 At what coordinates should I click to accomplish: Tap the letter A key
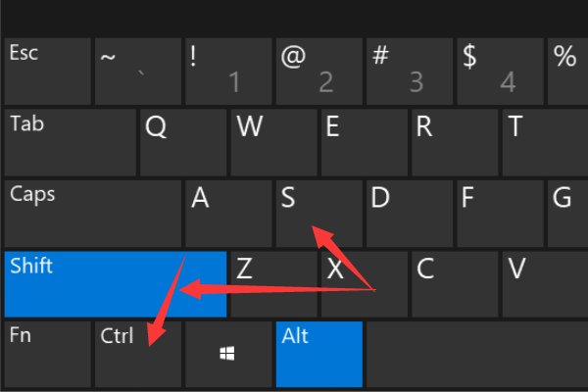point(227,211)
